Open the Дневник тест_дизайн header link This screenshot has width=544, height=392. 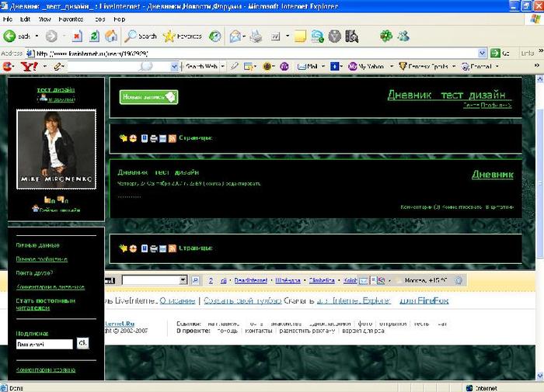[449, 95]
